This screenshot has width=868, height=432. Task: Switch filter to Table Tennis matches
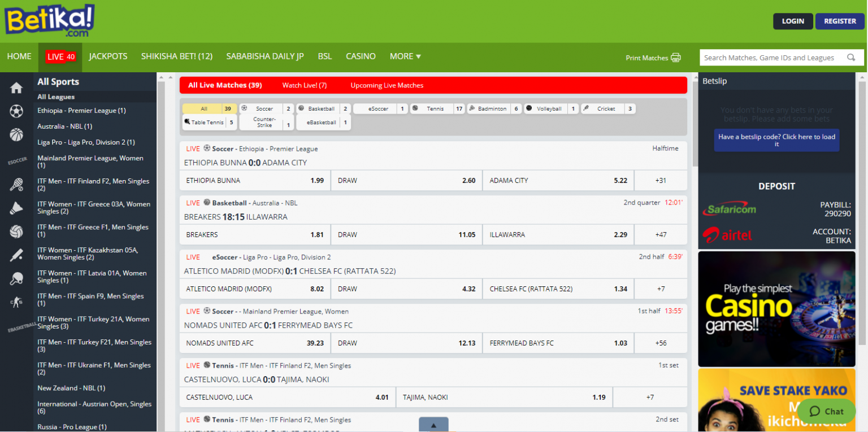pos(207,122)
